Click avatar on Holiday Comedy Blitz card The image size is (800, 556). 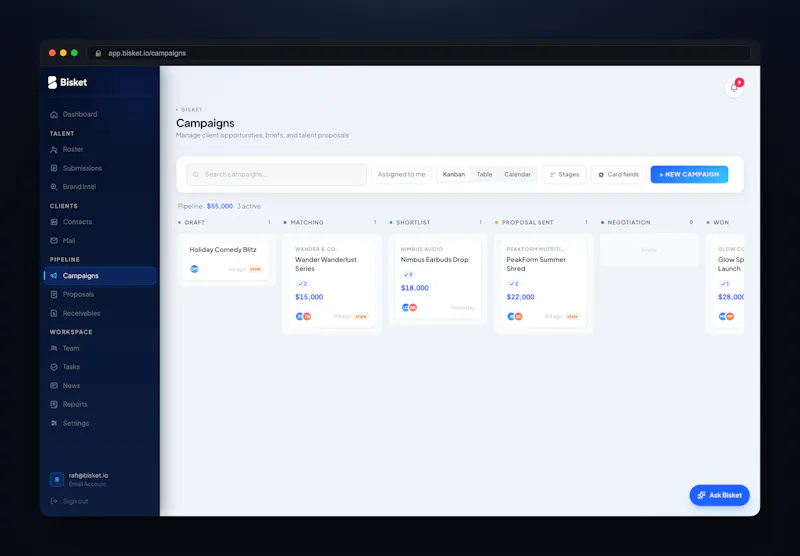194,269
